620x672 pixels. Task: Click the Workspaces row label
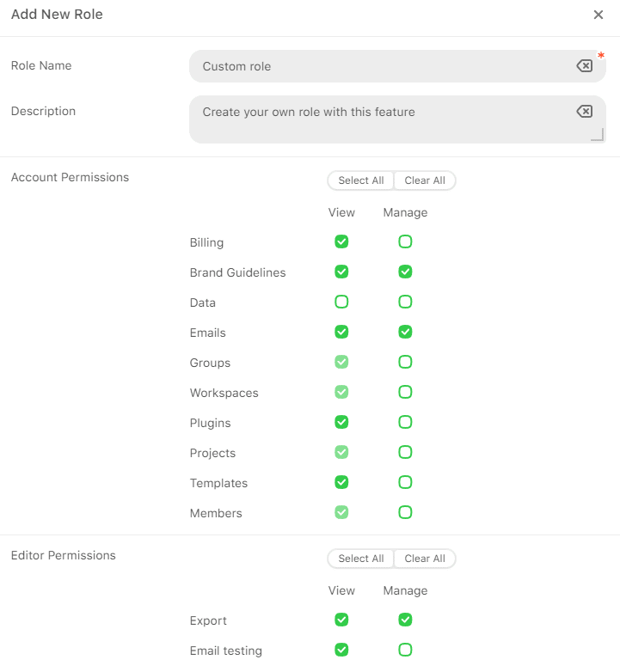(224, 393)
